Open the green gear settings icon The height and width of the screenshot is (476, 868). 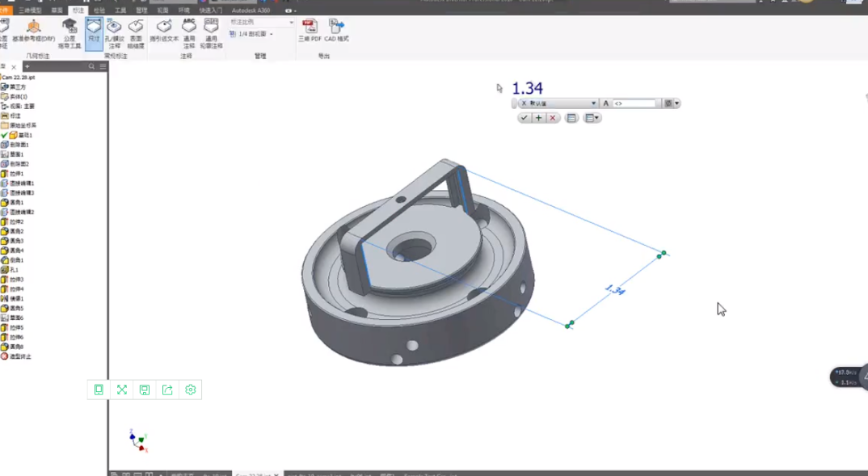191,390
